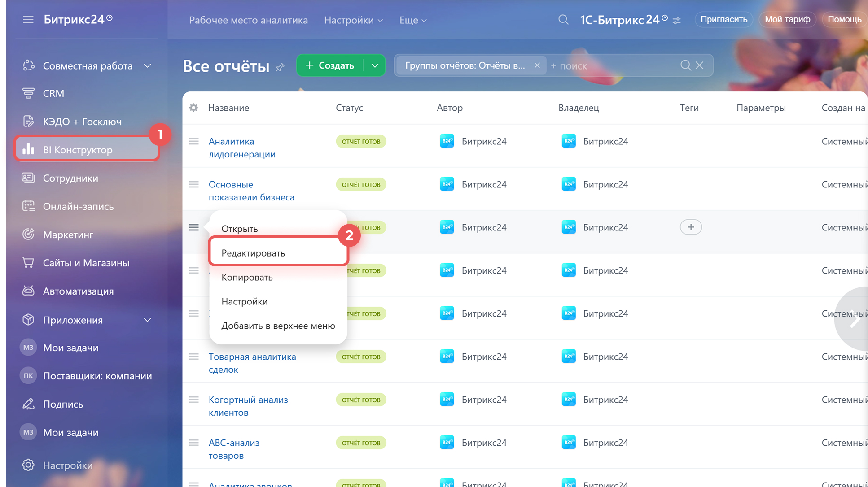This screenshot has height=487, width=868.
Task: Open table column settings gear
Action: click(x=193, y=108)
